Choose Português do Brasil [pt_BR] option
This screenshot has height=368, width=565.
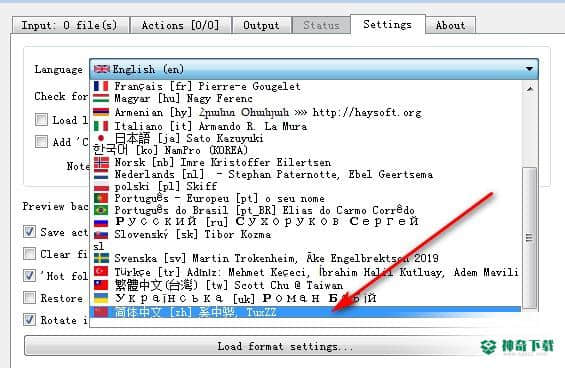pyautogui.click(x=306, y=210)
